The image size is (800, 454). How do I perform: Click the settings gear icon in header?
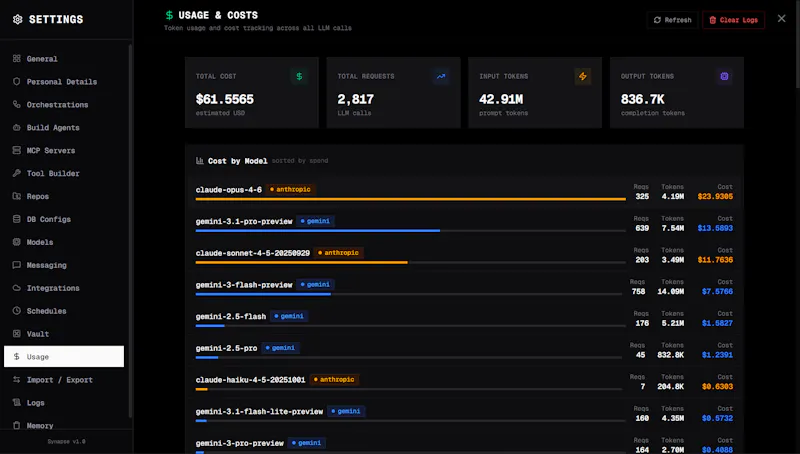(x=17, y=19)
